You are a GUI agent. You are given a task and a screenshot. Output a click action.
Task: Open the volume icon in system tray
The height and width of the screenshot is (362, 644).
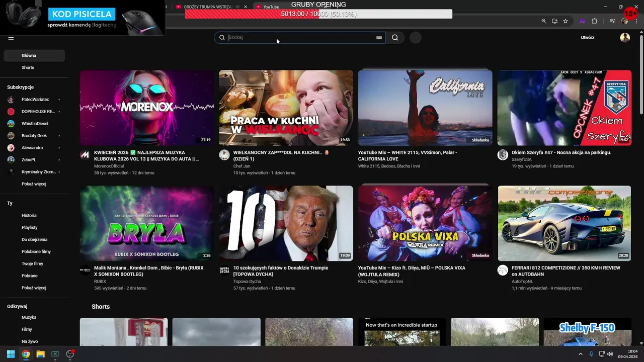(x=610, y=354)
